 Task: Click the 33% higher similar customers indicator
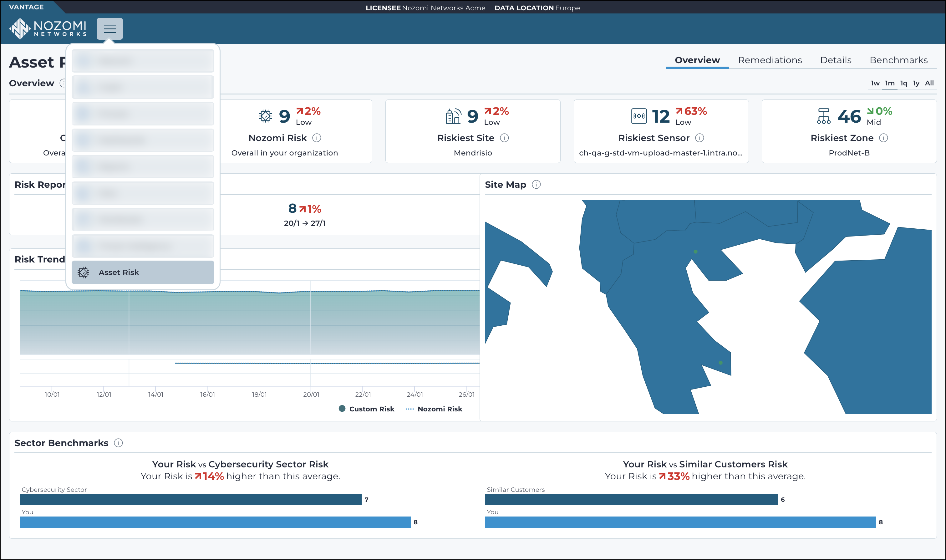pos(674,476)
